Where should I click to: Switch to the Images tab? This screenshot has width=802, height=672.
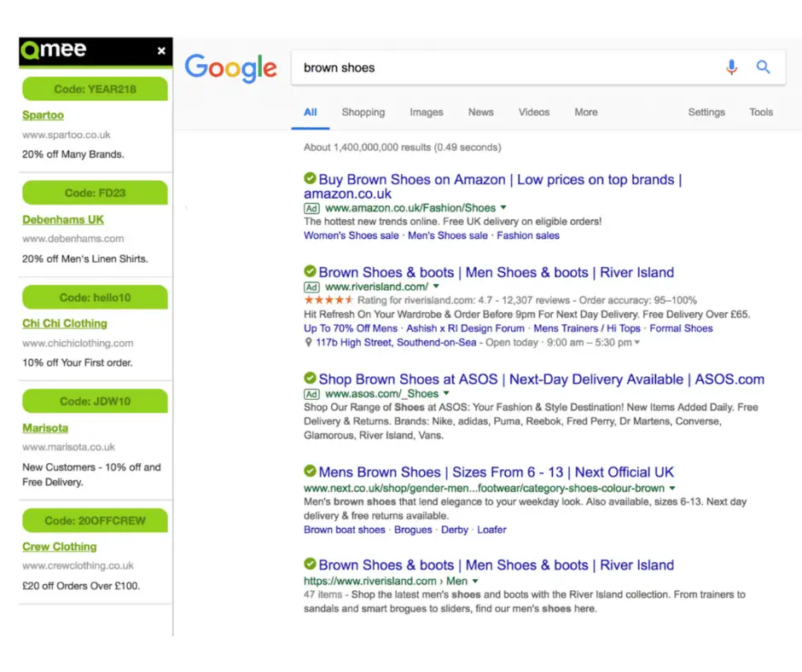(x=426, y=112)
